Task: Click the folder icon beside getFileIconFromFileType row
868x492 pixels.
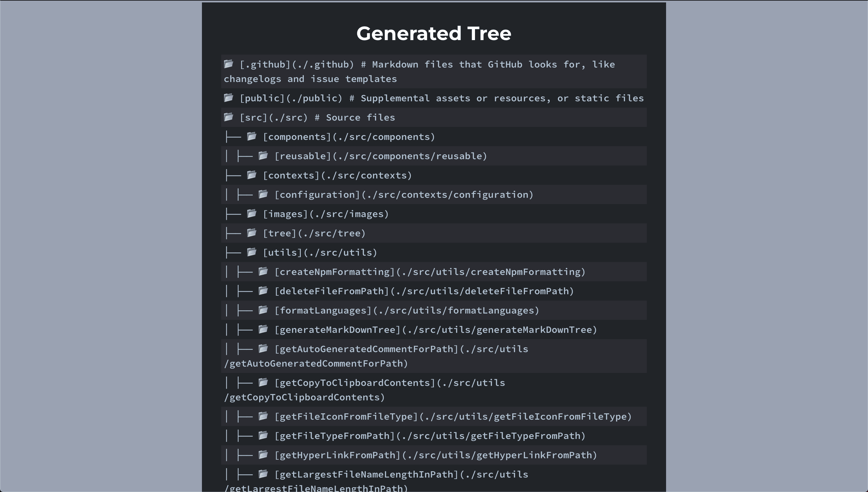Action: pos(263,416)
